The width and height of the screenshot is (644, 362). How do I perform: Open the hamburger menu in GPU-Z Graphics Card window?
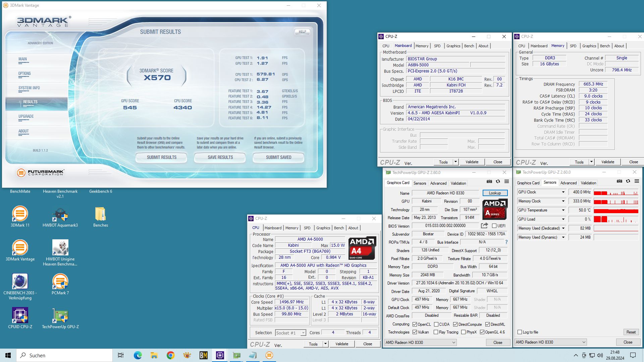pyautogui.click(x=507, y=181)
